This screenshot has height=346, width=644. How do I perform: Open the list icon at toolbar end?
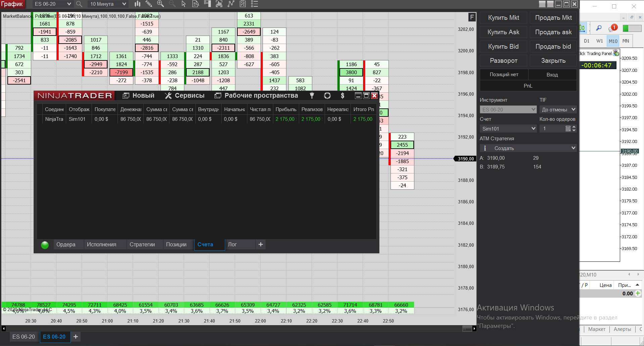(x=255, y=4)
